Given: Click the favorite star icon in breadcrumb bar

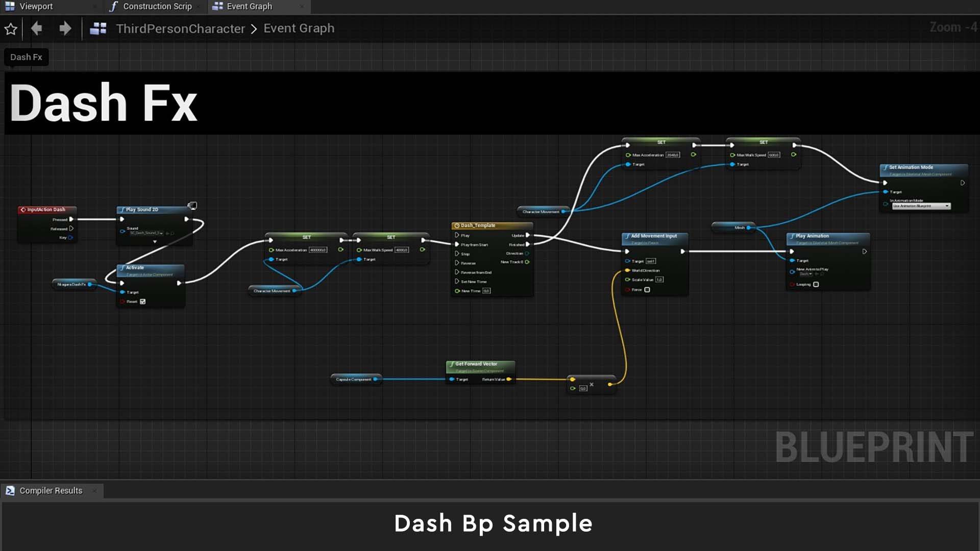Looking at the screenshot, I should pyautogui.click(x=11, y=29).
